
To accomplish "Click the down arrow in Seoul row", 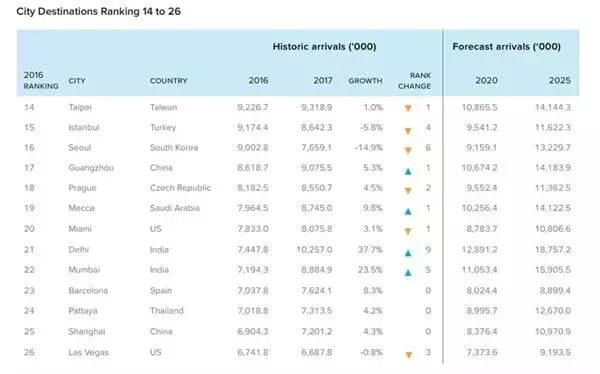I will click(408, 150).
